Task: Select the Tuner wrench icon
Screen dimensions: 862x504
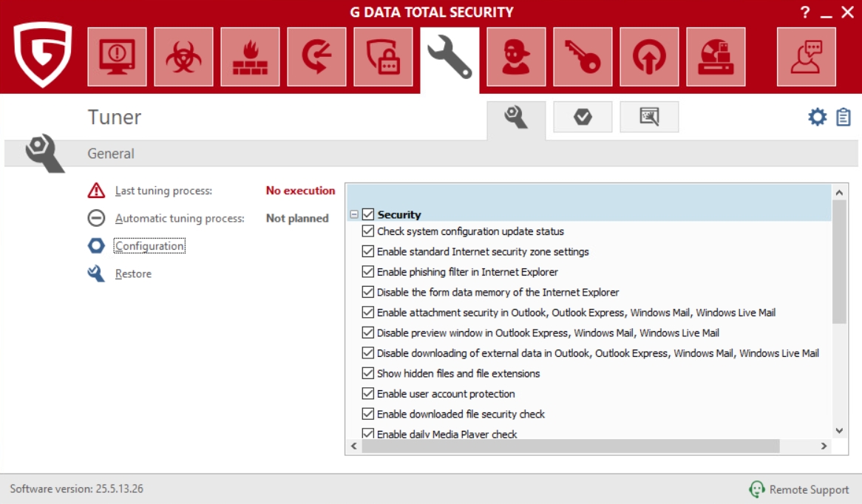Action: pos(449,58)
